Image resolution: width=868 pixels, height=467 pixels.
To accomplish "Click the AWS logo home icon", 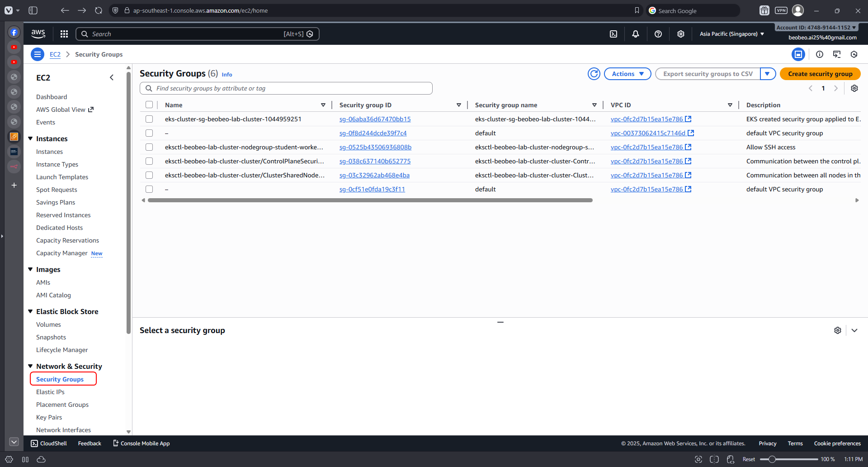I will point(38,33).
